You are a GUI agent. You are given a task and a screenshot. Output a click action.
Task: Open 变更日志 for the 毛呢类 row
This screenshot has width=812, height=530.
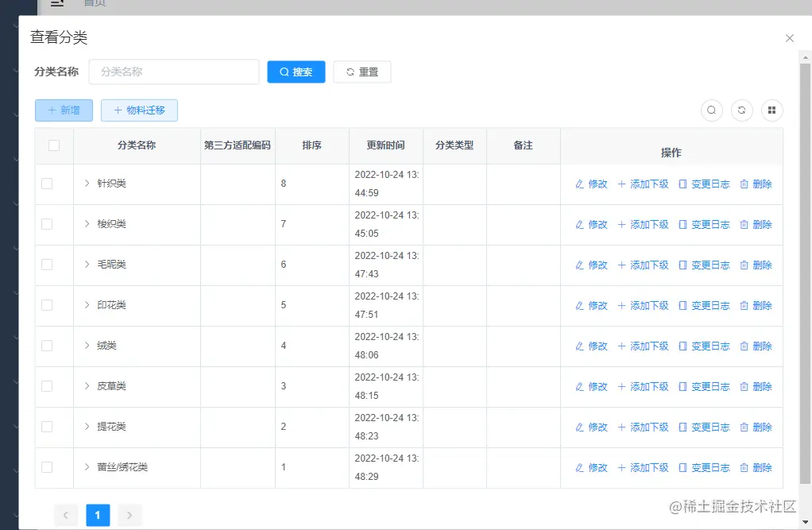tap(704, 265)
